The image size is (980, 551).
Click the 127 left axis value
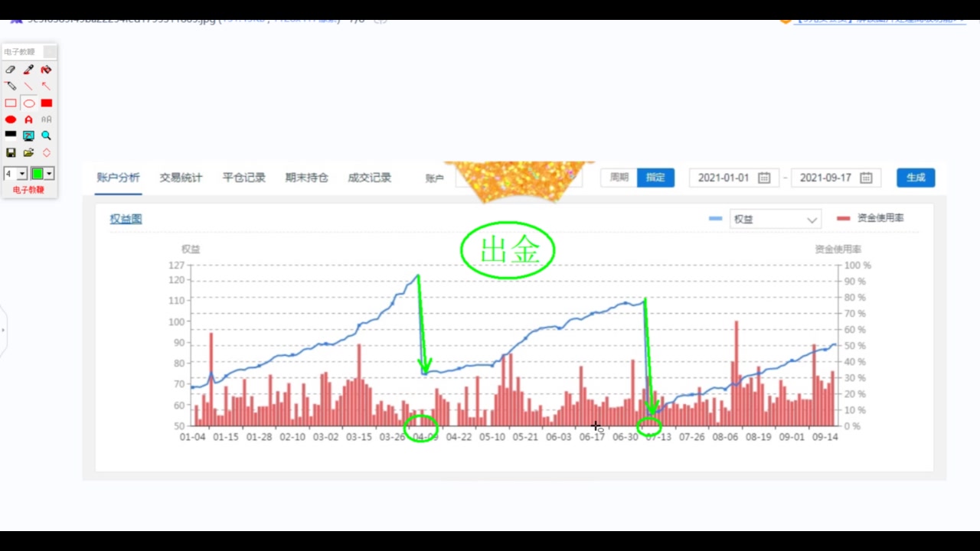(176, 266)
